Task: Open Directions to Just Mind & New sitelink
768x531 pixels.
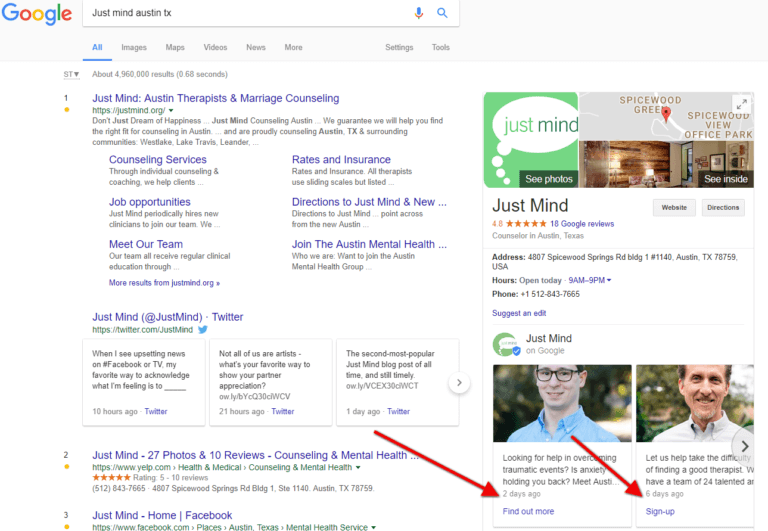Action: [x=369, y=202]
